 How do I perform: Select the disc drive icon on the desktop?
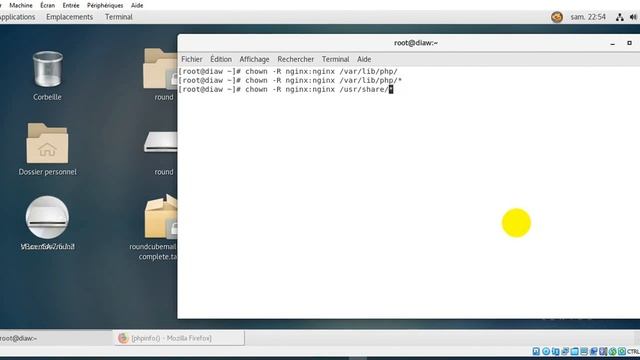[x=47, y=217]
